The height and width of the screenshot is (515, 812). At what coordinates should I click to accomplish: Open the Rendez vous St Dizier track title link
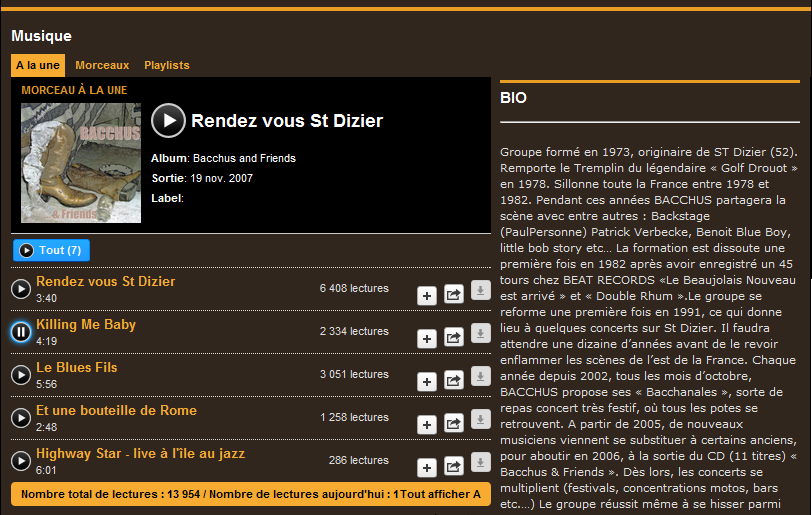point(106,281)
